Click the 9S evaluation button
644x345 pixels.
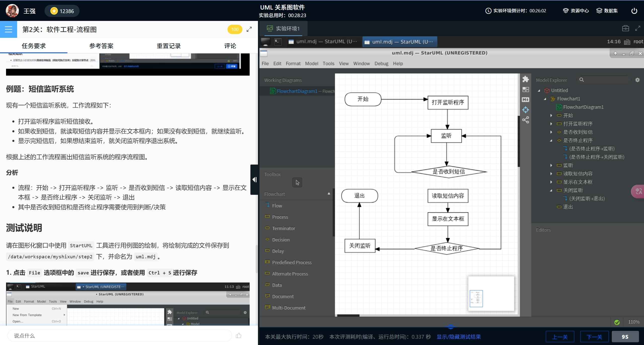click(x=625, y=337)
